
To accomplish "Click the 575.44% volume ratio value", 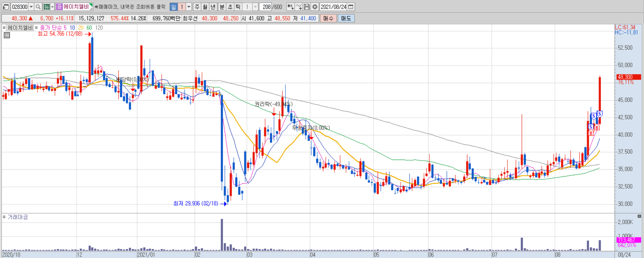I will 120,18.
